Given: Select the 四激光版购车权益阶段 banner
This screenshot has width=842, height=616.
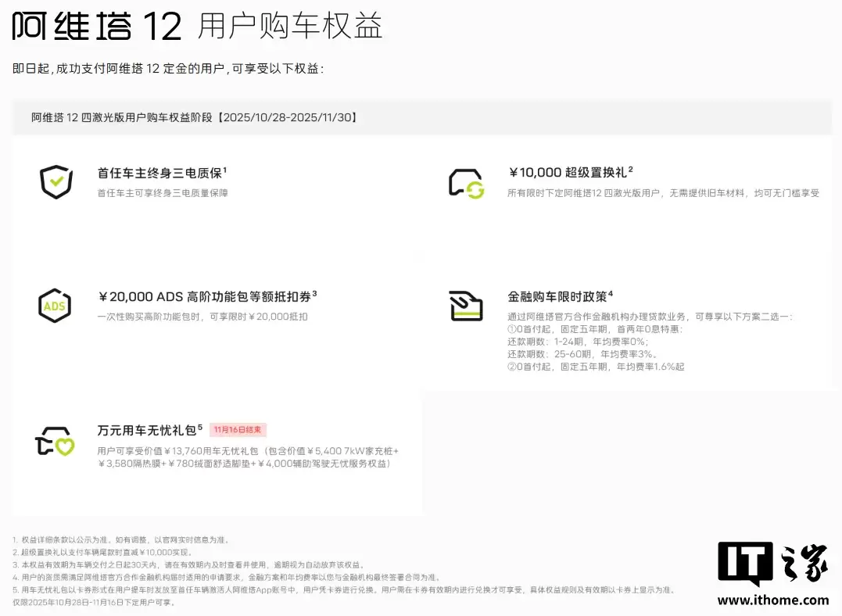Looking at the screenshot, I should click(193, 118).
